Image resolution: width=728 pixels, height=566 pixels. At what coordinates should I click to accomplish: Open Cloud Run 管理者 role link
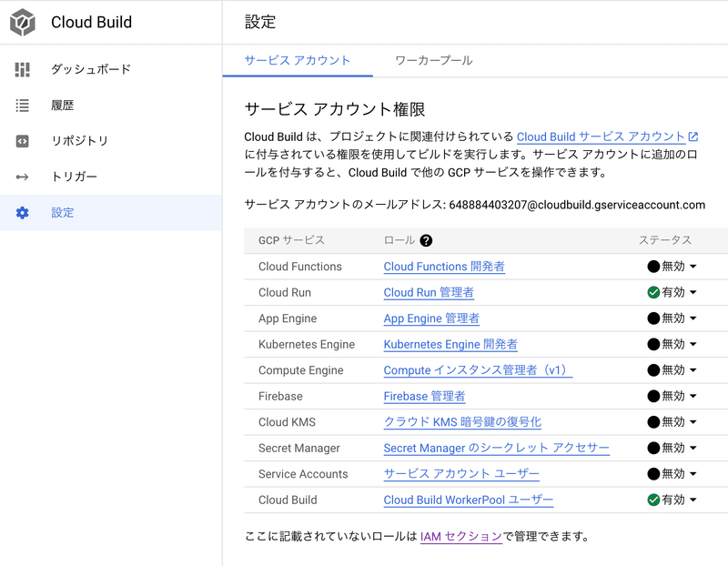[429, 292]
